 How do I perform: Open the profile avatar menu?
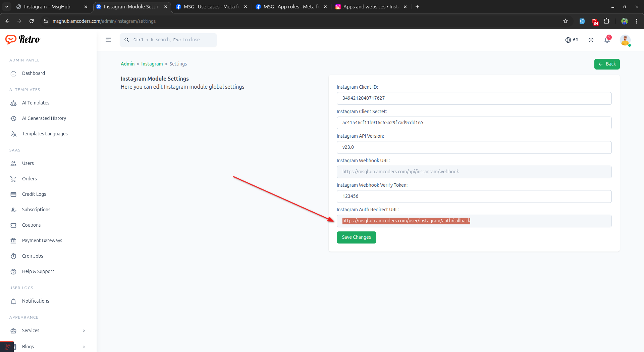(626, 40)
